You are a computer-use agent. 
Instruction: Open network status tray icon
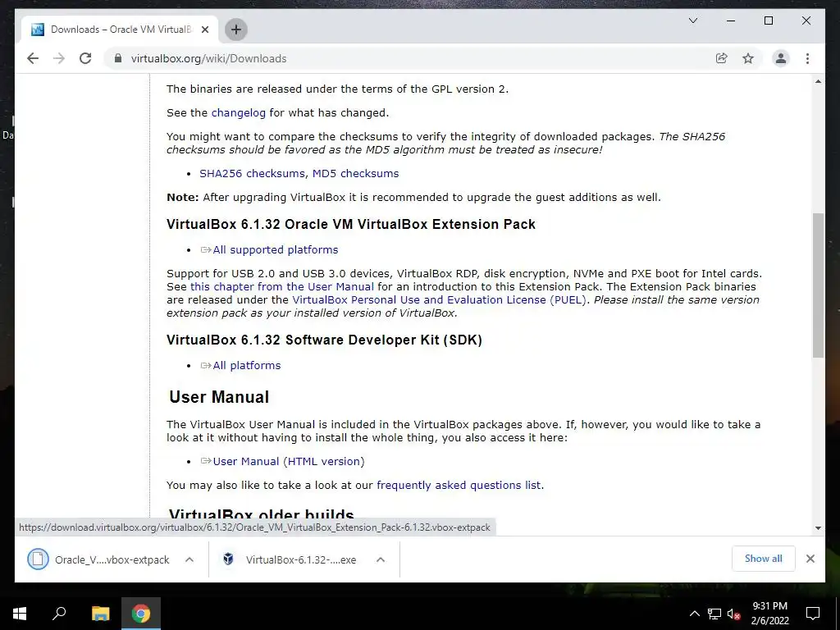pyautogui.click(x=714, y=614)
